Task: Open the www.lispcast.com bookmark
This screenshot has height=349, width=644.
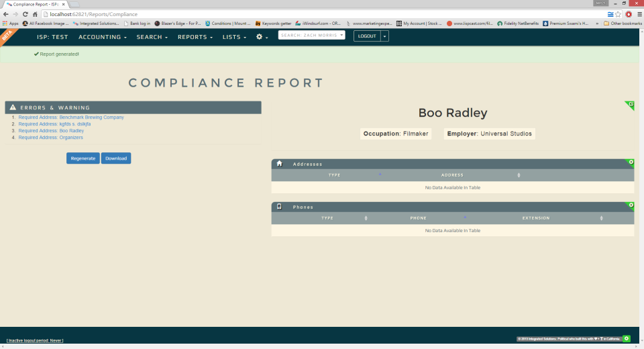Action: pos(470,23)
